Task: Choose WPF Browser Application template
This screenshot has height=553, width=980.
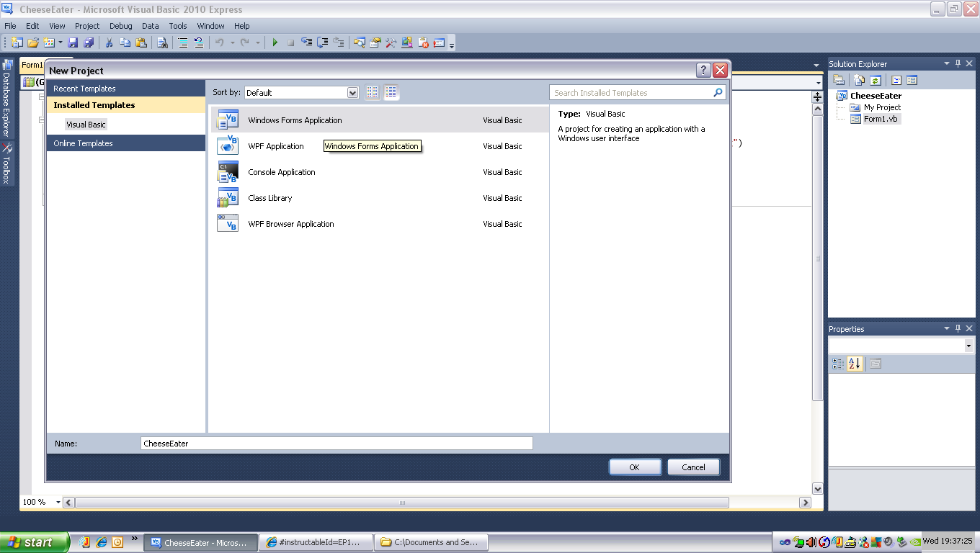Action: tap(380, 224)
